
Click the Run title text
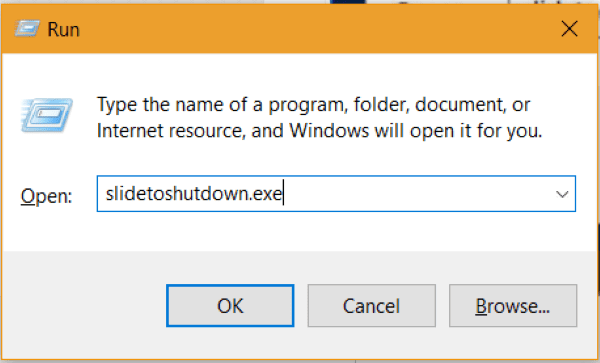click(64, 29)
